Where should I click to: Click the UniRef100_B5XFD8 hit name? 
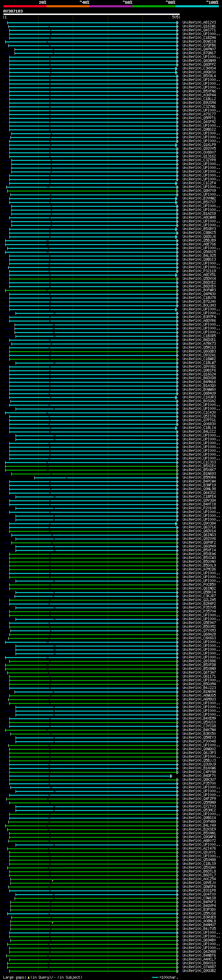tap(199, 665)
